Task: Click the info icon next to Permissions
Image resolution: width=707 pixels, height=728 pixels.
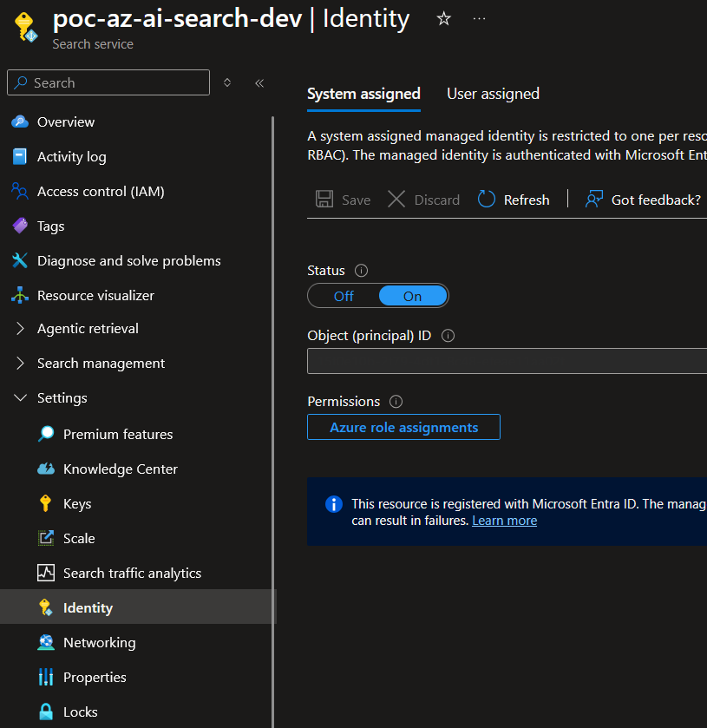Action: (396, 401)
